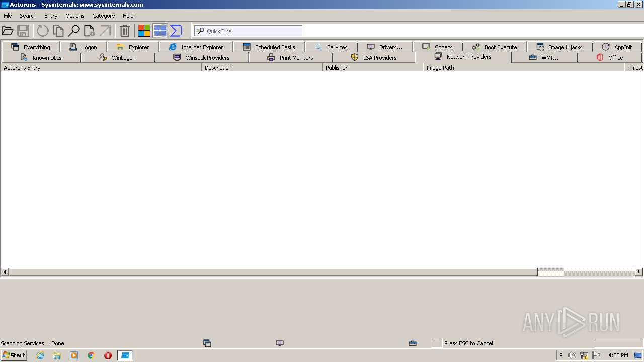Sort by Image Path column header
The image size is (644, 362).
click(x=524, y=67)
